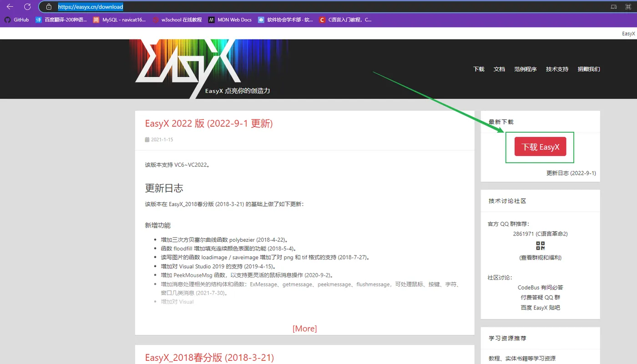Click the EasyX 点亮你的创造力 tagline
Screen dimensions: 637x364
coord(238,91)
